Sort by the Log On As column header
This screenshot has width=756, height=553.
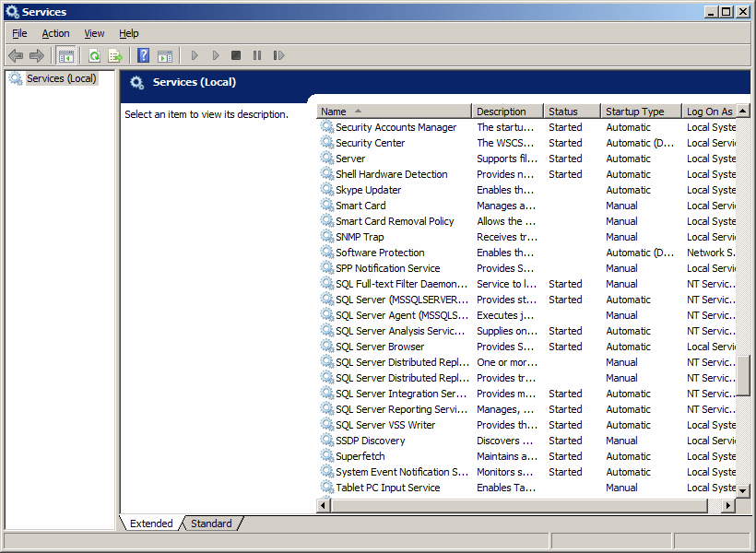[x=709, y=112]
